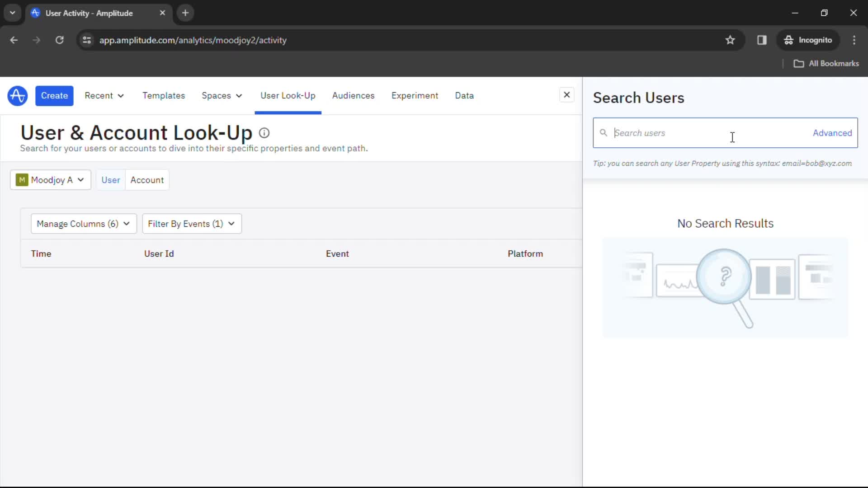Go to Audiences
Image resolution: width=868 pixels, height=488 pixels.
coord(353,96)
